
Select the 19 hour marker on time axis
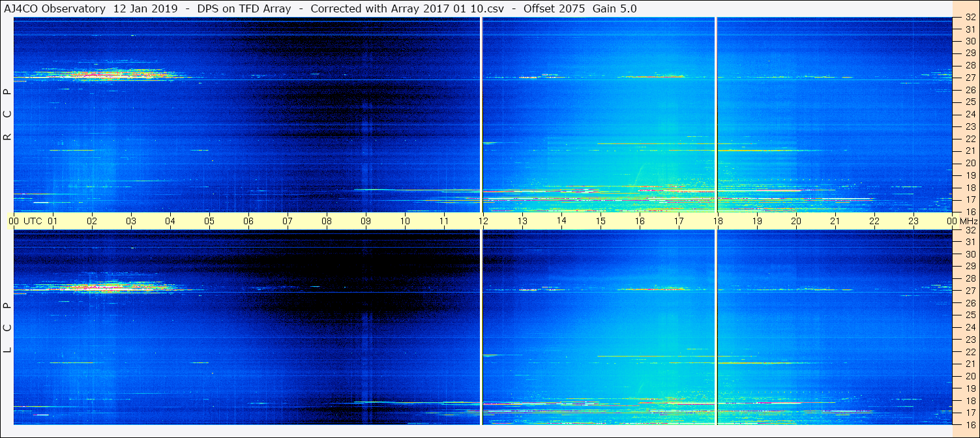pos(757,221)
